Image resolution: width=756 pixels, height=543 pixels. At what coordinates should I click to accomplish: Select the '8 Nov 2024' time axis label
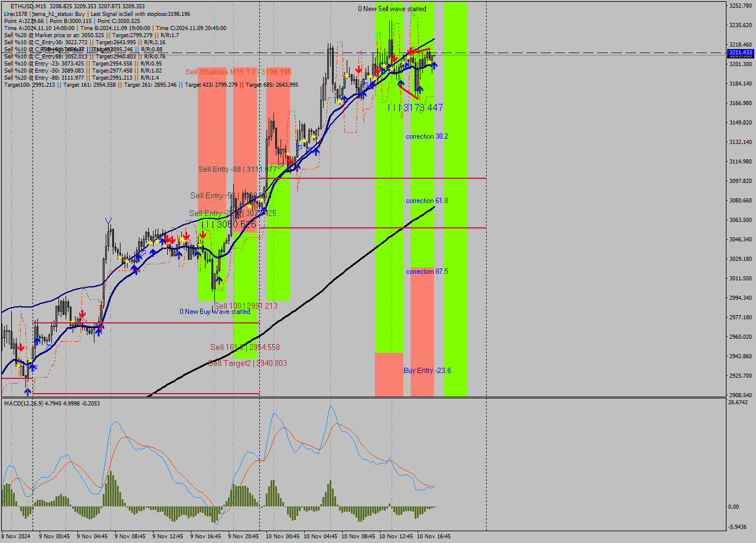(x=16, y=537)
